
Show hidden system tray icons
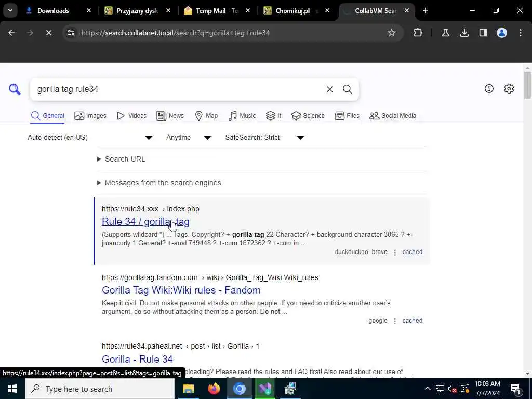coord(428,389)
